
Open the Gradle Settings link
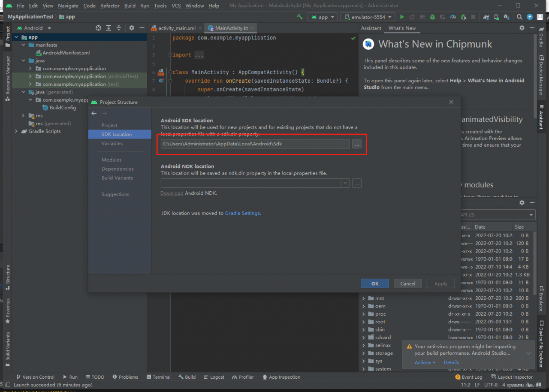[x=242, y=213]
